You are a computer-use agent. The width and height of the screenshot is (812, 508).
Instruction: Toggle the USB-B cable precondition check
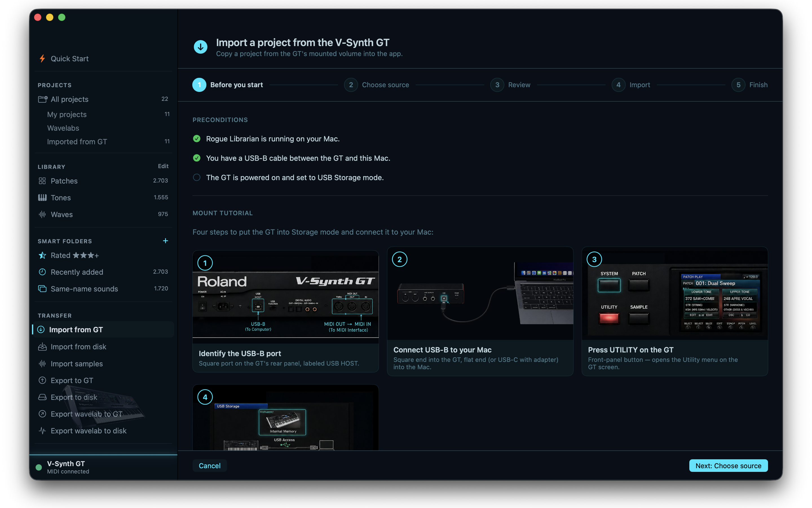(197, 158)
